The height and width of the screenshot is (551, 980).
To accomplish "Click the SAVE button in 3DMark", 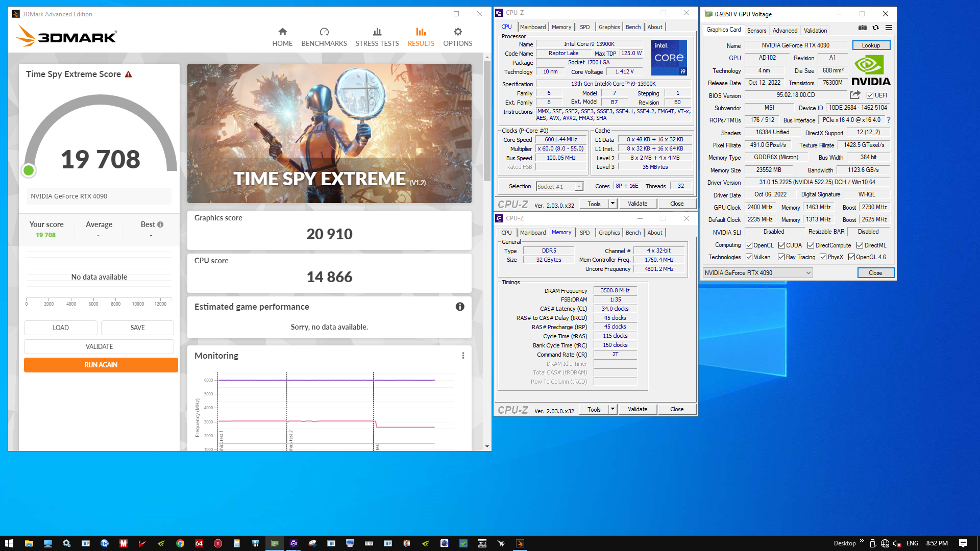I will pos(137,328).
